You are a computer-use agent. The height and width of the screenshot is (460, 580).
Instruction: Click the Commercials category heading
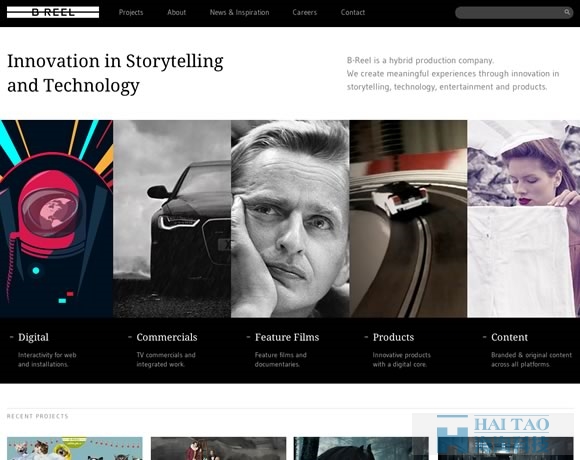[x=167, y=337]
